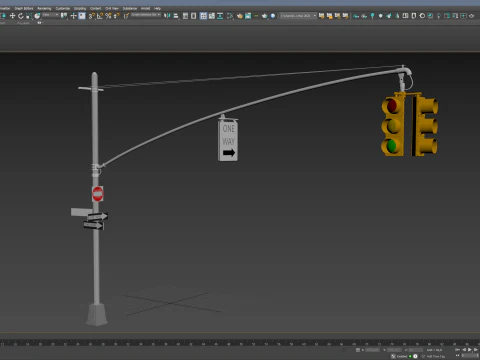
Task: Click the X coordinate input field
Action: click(372, 350)
